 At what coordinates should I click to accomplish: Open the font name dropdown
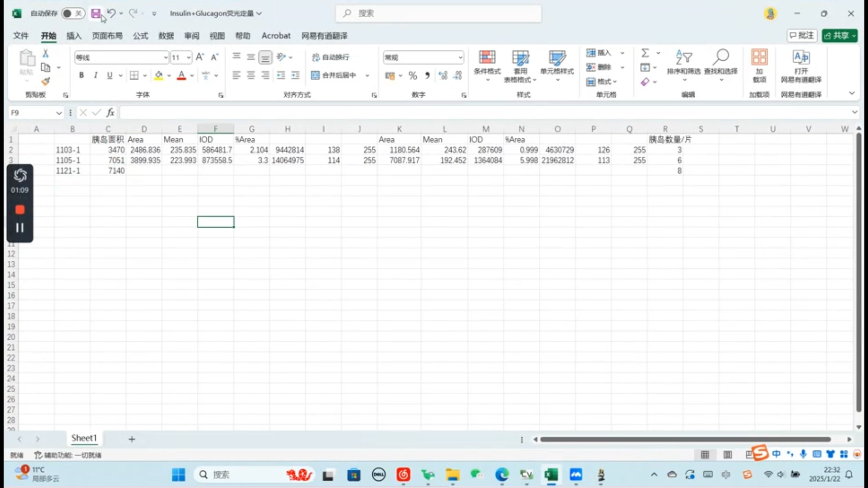(x=165, y=57)
